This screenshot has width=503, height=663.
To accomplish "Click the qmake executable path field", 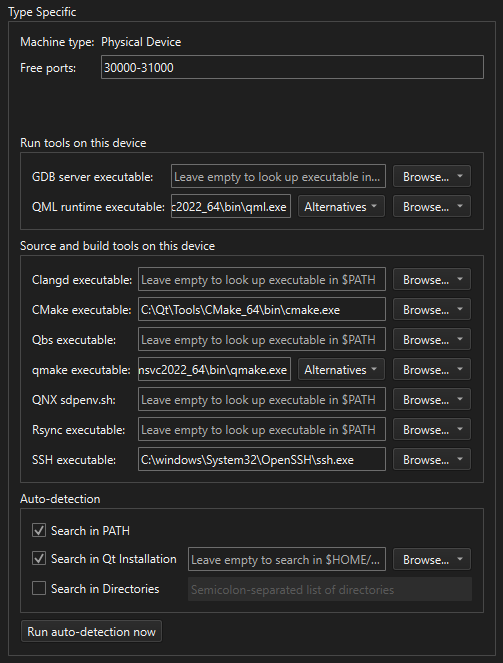I will [214, 370].
